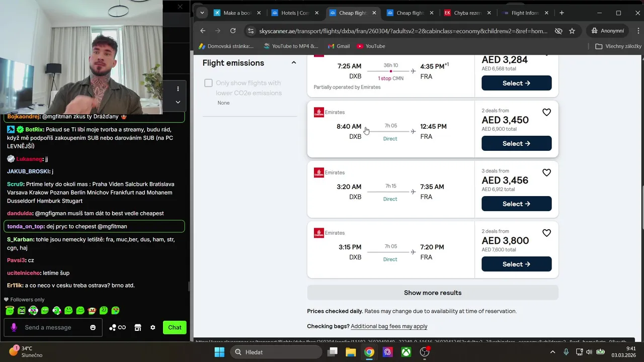
Task: Expand the chevron below stream overlay menu
Action: click(178, 102)
